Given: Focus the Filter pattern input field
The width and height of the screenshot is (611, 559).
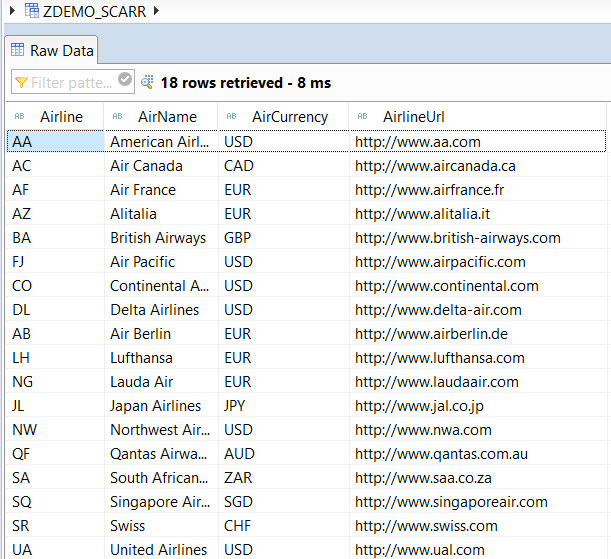Looking at the screenshot, I should (73, 82).
